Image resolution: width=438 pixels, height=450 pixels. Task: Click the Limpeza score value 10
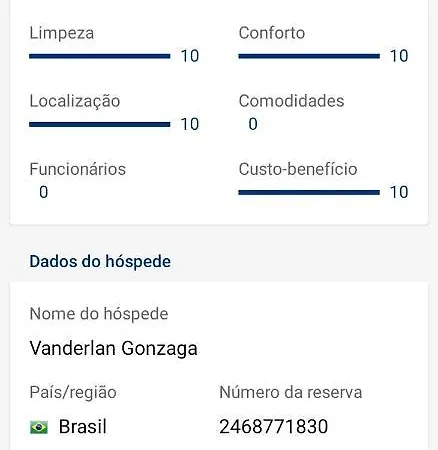pos(190,56)
